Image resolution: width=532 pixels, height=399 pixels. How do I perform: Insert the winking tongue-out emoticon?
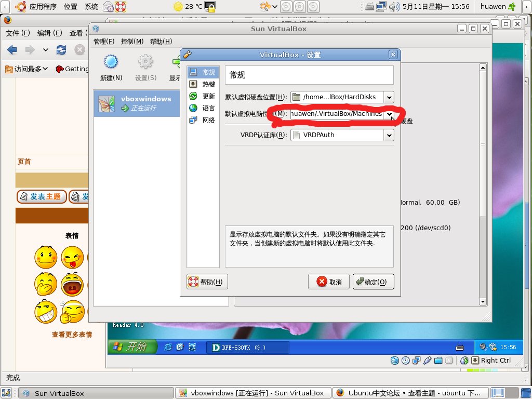72,258
